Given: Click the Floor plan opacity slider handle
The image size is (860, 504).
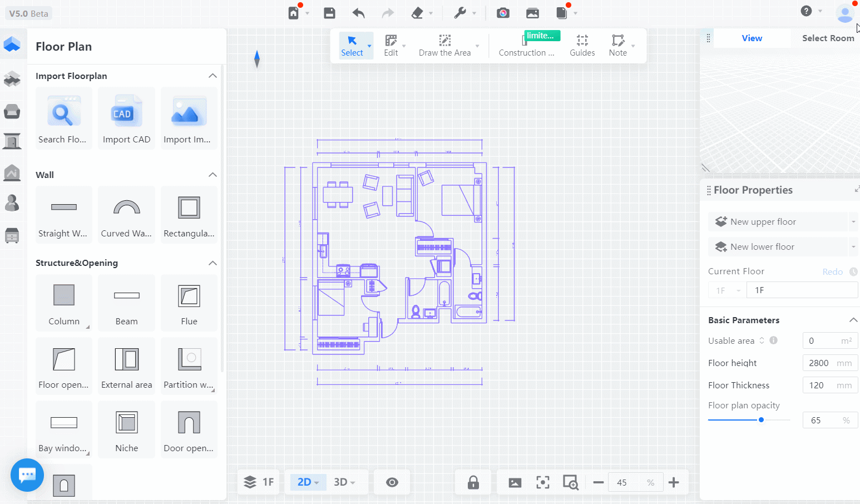Looking at the screenshot, I should point(761,420).
